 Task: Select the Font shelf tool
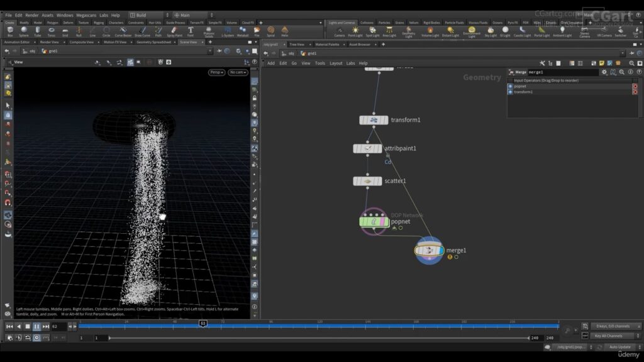pos(191,31)
